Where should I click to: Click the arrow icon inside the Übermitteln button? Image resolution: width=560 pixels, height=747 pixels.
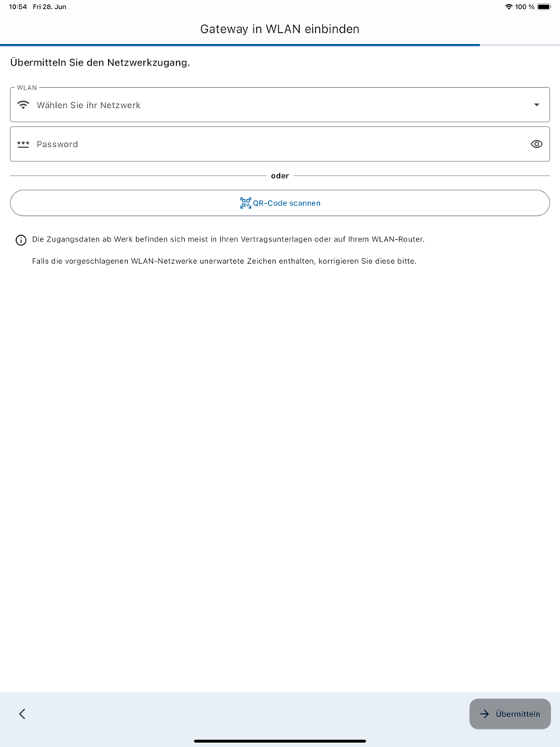[485, 713]
